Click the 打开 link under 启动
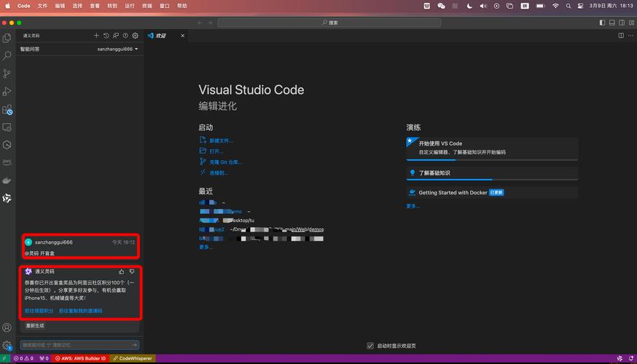The width and height of the screenshot is (637, 364). (216, 151)
